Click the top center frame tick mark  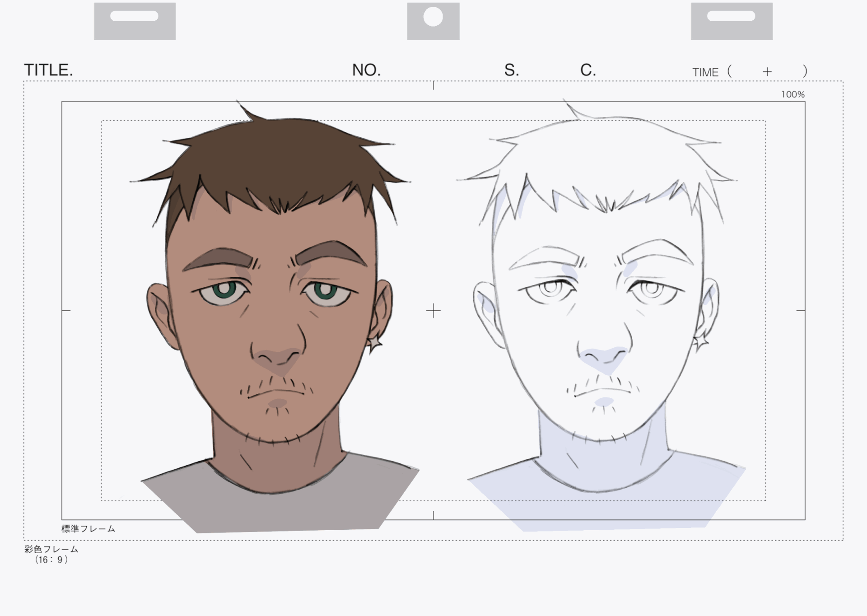433,85
